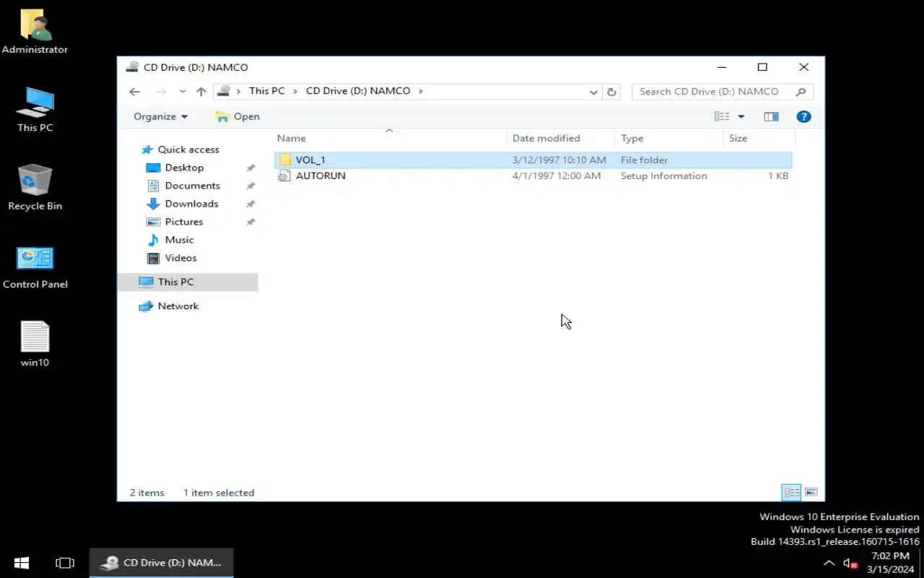The image size is (924, 578).
Task: Go back with the Back arrow
Action: coord(134,92)
